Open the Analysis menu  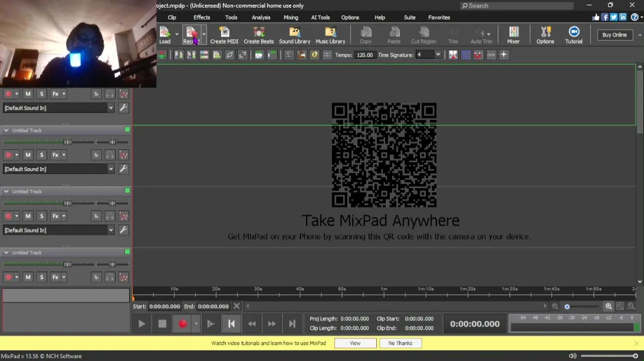pos(261,17)
